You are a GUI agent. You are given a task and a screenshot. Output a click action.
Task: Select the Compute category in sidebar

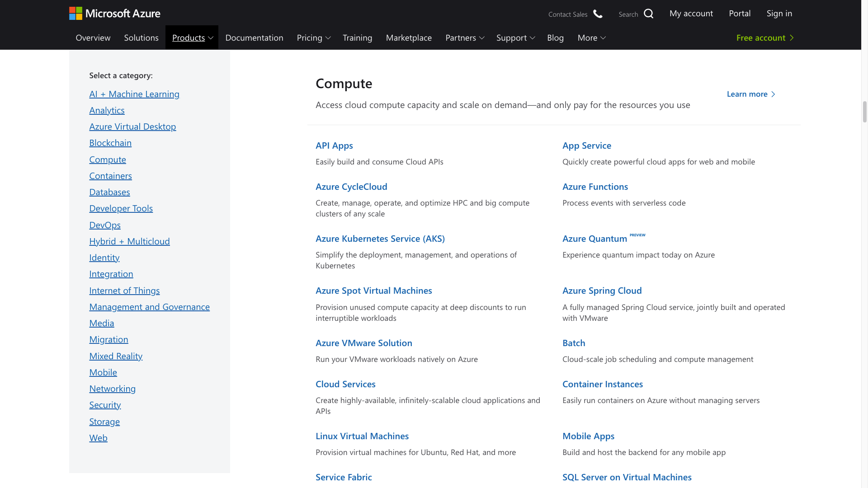[x=108, y=160]
